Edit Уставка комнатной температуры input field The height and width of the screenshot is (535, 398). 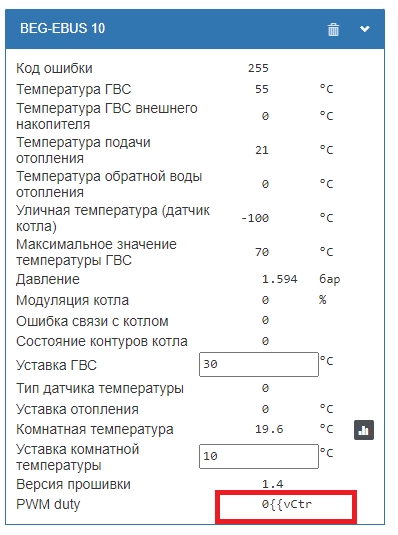pos(259,456)
